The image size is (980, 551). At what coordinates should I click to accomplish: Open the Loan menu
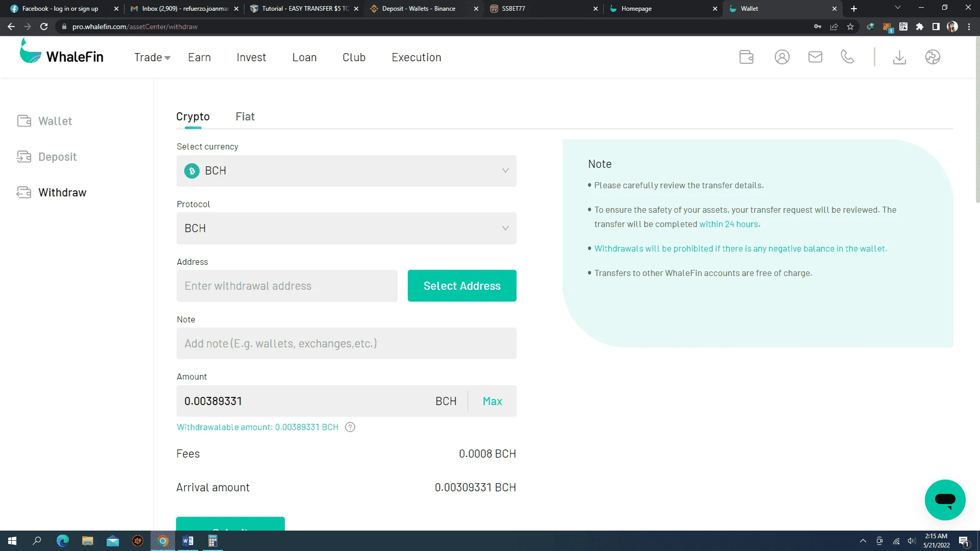305,58
